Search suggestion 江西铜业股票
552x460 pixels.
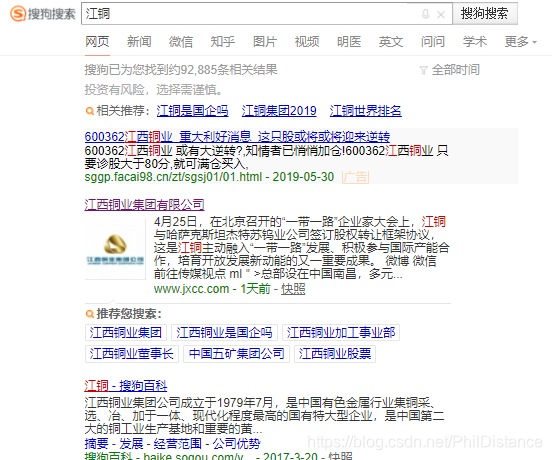335,354
